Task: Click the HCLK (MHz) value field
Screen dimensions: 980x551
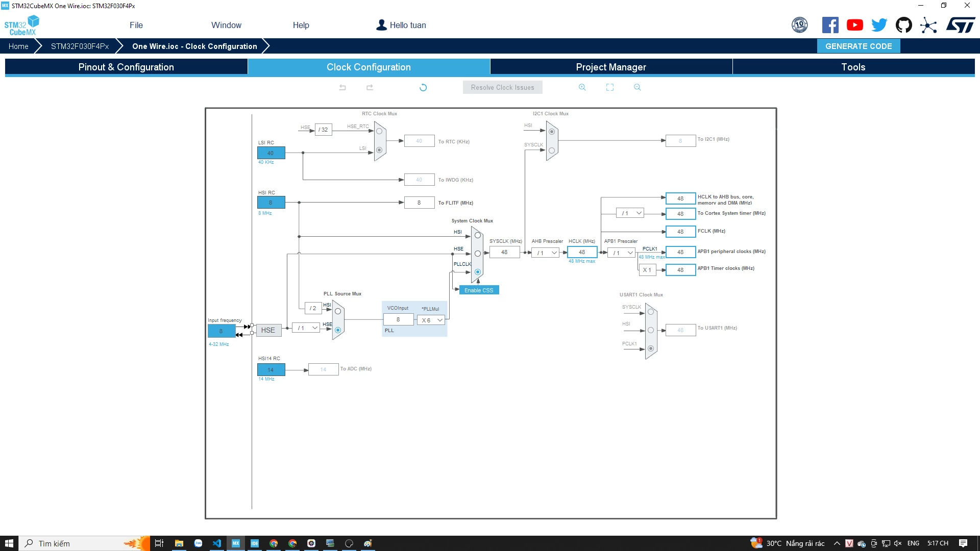Action: (x=582, y=252)
